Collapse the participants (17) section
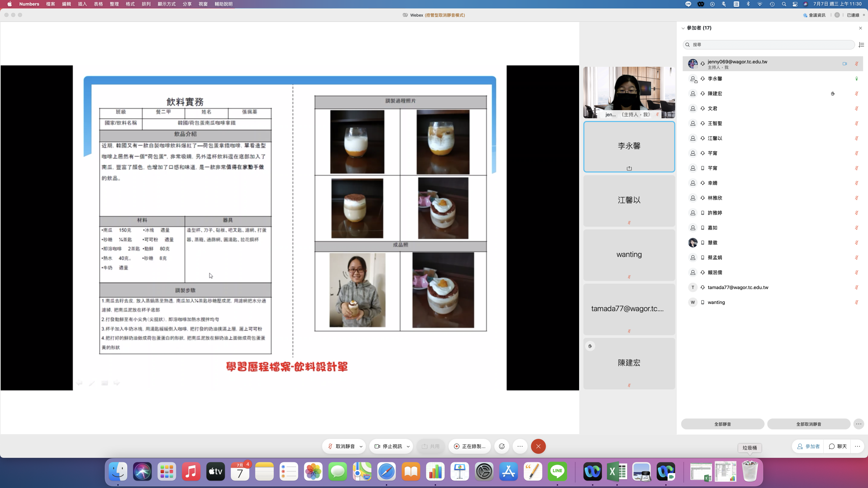This screenshot has height=488, width=868. [683, 28]
